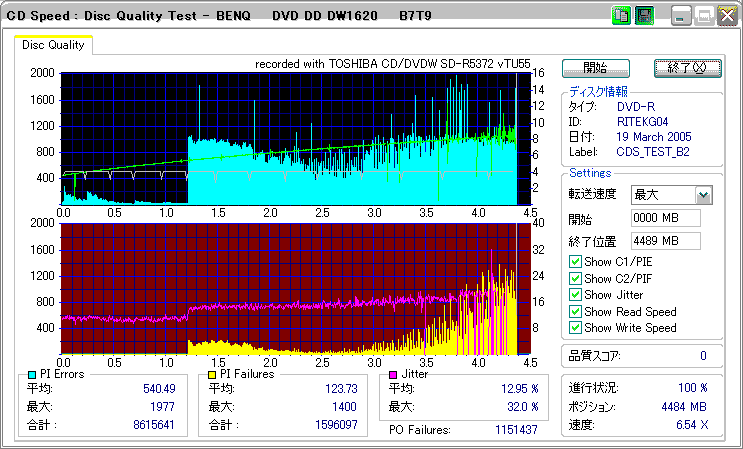Click PI Errors average value 540.49
Image resolution: width=743 pixels, height=449 pixels.
(159, 389)
